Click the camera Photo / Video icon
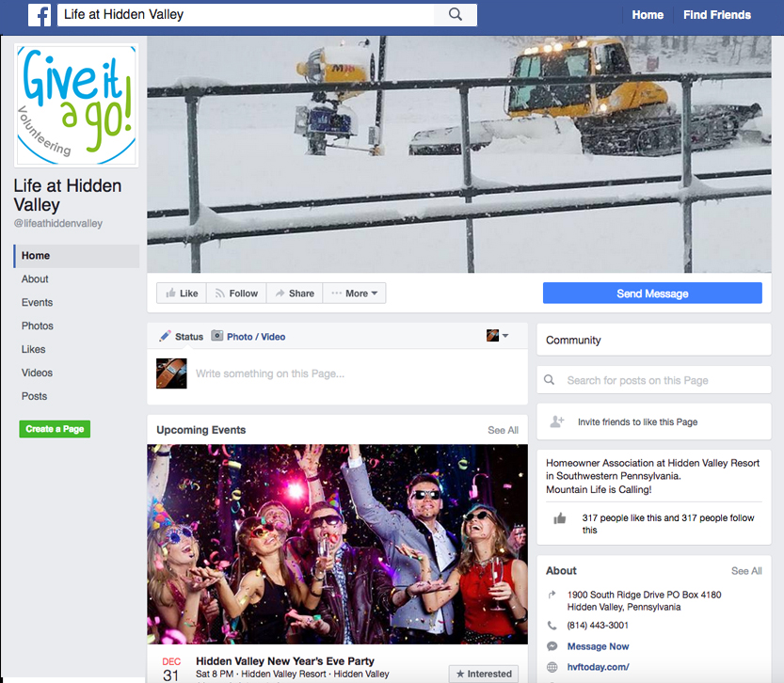Viewport: 784px width, 683px height. click(x=217, y=336)
